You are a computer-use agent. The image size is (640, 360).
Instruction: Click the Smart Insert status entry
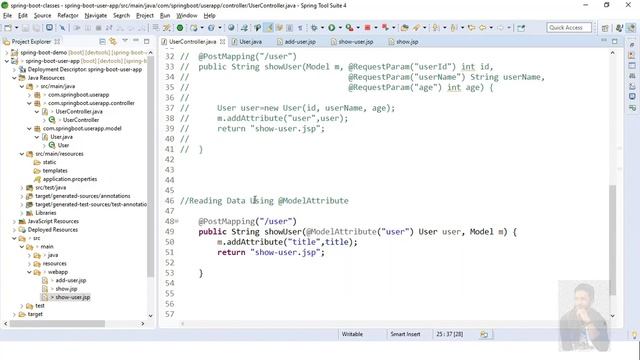click(405, 334)
